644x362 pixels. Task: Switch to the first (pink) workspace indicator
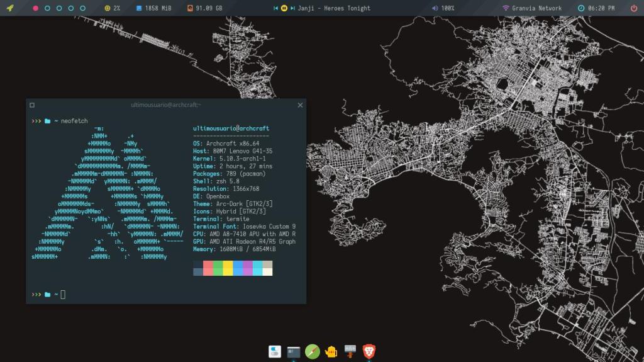click(x=35, y=8)
